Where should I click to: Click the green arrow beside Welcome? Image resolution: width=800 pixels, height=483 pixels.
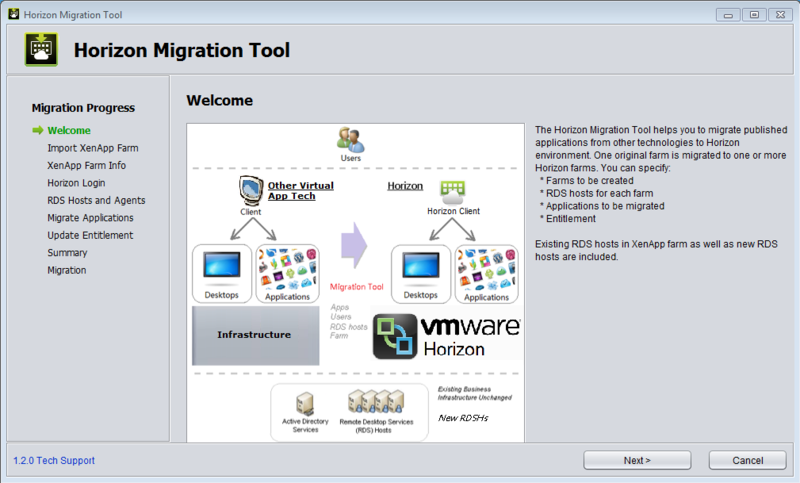38,131
